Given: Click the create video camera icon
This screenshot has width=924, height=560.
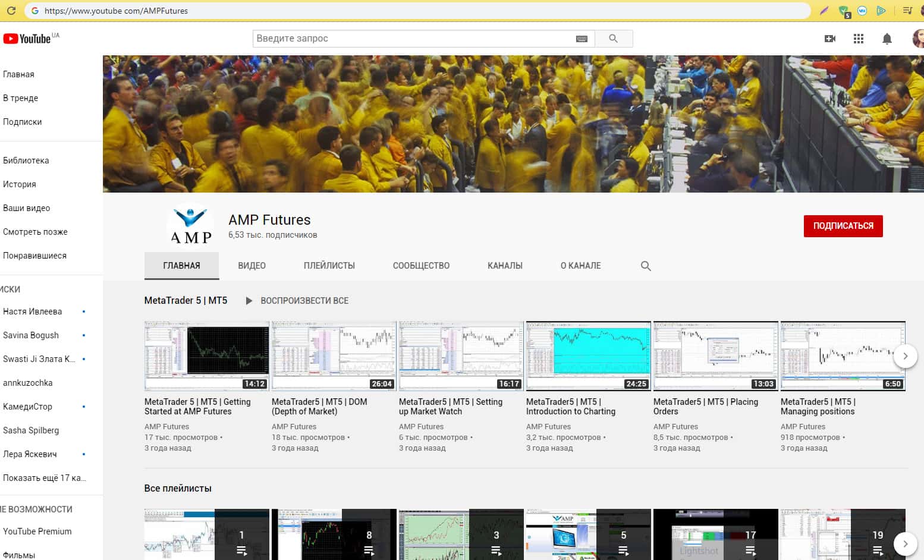Looking at the screenshot, I should pyautogui.click(x=830, y=39).
